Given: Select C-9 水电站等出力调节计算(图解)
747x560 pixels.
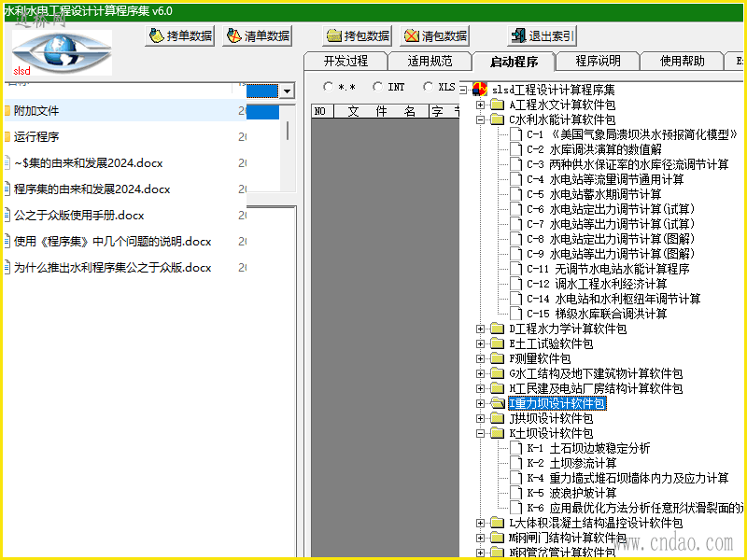Looking at the screenshot, I should point(611,254).
